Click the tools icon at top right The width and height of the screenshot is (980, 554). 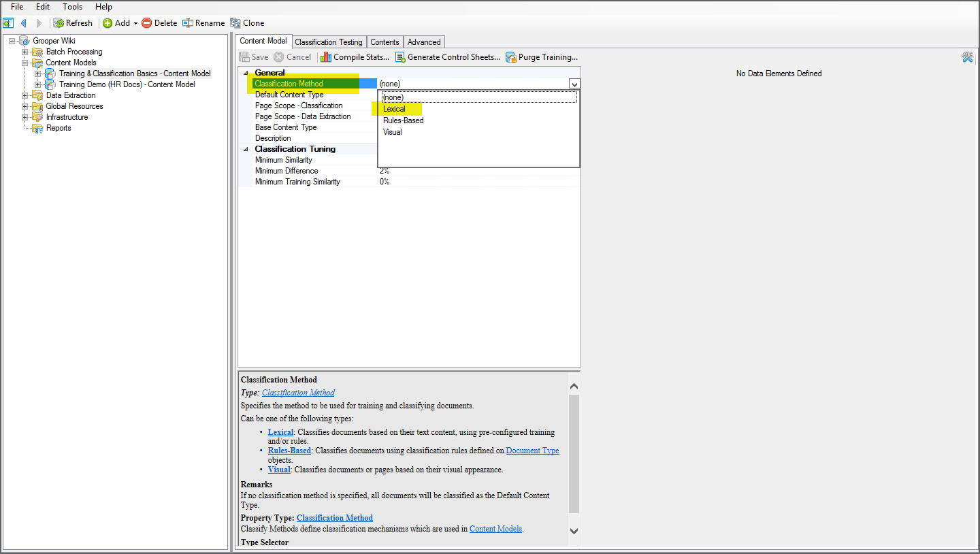(x=967, y=57)
